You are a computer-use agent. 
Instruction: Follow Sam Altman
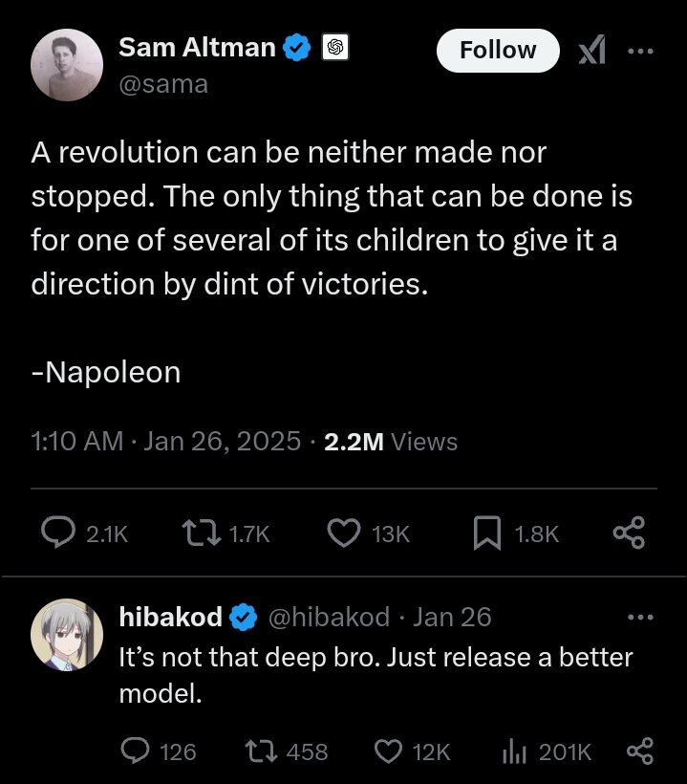point(497,51)
